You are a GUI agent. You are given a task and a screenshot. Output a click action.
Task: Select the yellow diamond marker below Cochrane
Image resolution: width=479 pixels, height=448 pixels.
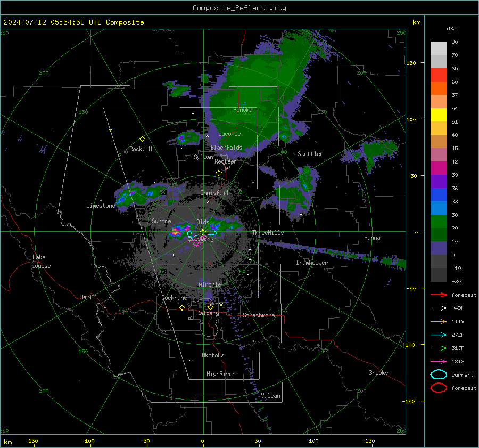click(182, 307)
